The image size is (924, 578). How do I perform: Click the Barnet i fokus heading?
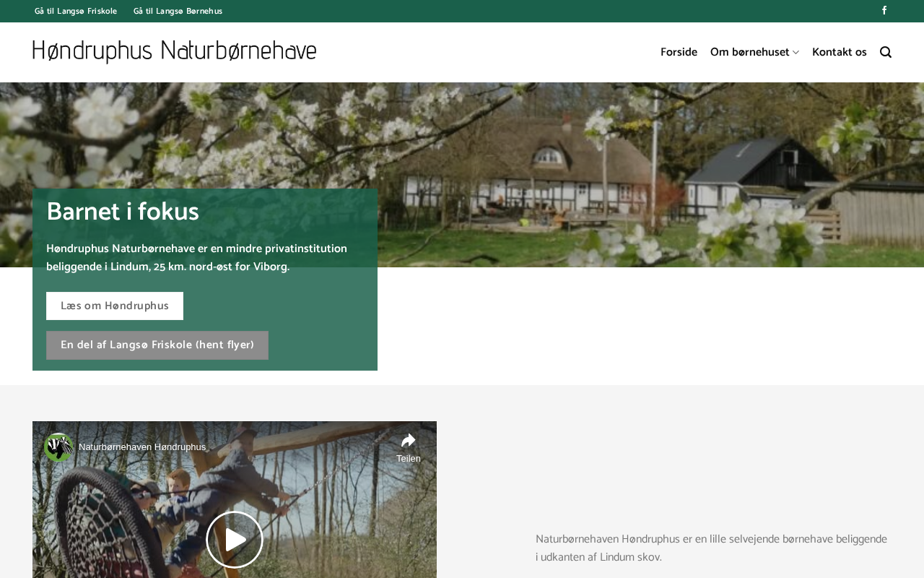tap(123, 212)
